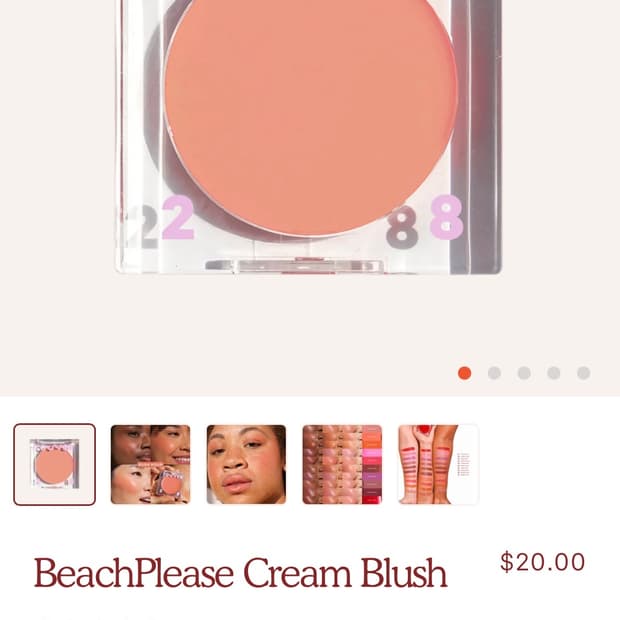The width and height of the screenshot is (620, 620).
Task: Tap the peach blush pan in main image
Action: click(x=311, y=115)
